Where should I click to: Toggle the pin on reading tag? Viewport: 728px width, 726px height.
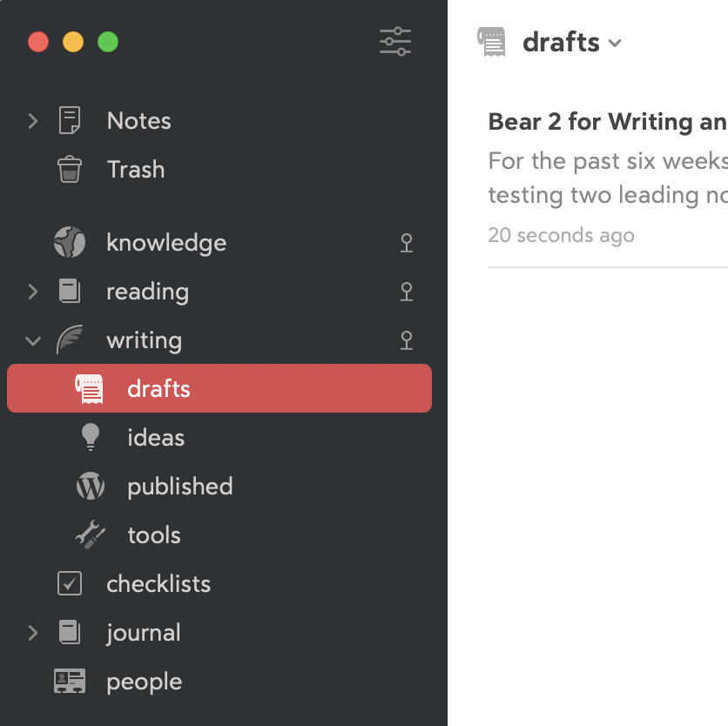pos(407,292)
